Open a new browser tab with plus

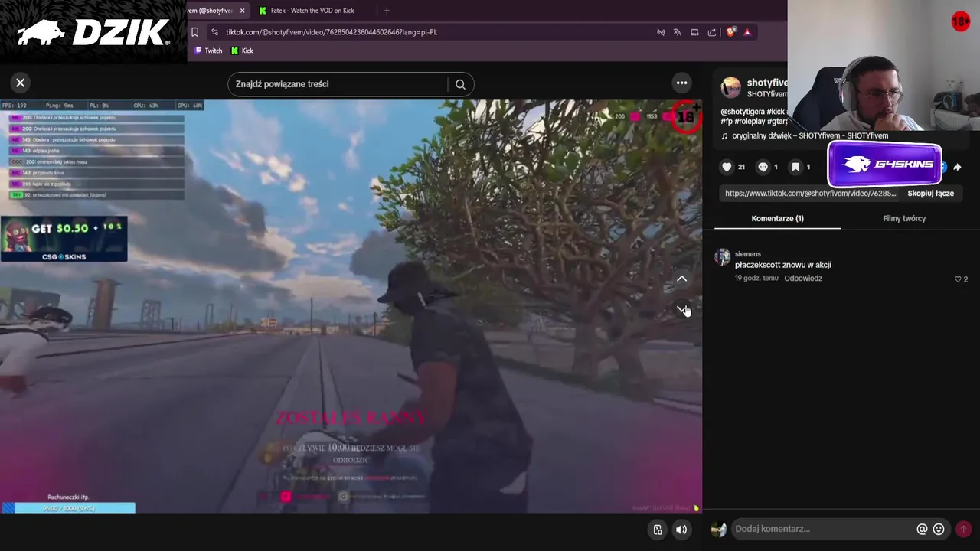387,11
